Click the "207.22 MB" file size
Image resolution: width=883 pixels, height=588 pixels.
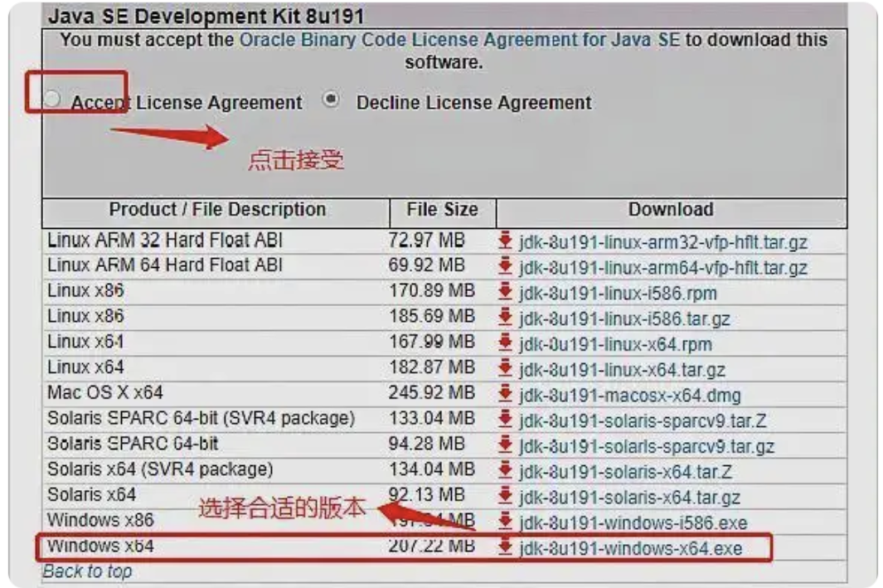pyautogui.click(x=432, y=545)
